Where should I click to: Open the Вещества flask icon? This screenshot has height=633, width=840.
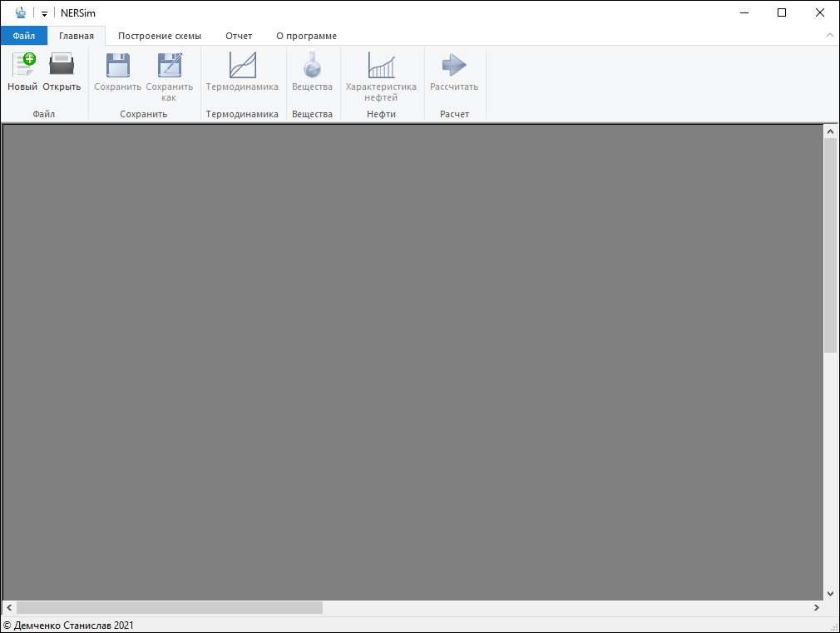coord(312,65)
